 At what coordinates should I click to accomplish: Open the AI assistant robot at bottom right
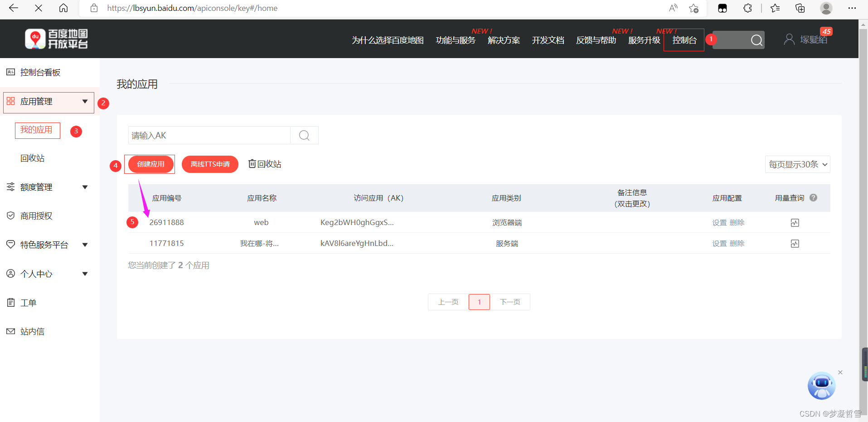[821, 386]
